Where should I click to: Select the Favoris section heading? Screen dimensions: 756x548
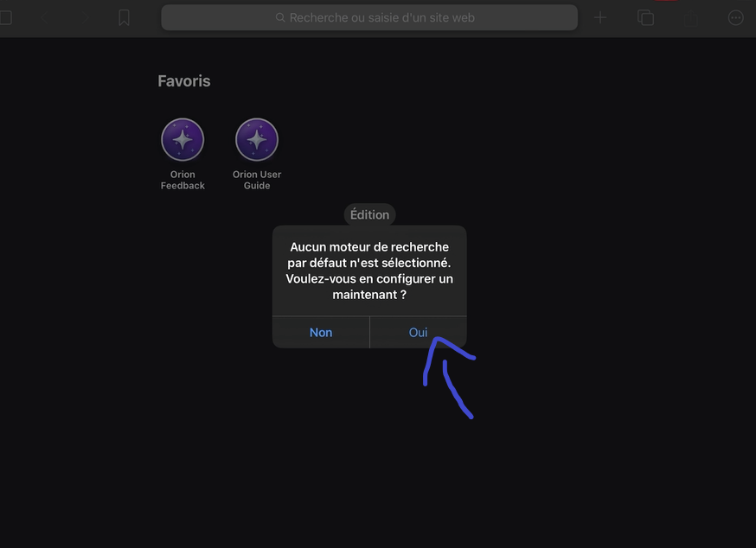click(x=184, y=81)
